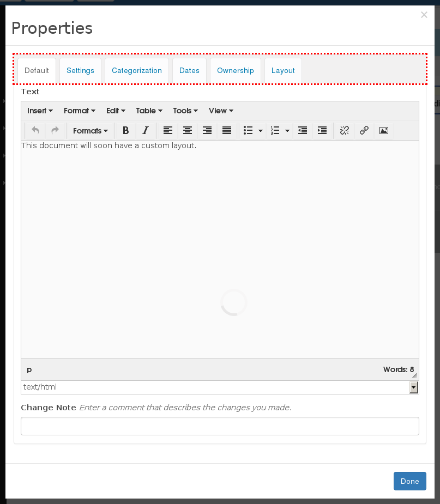Insert a link with chain icon
This screenshot has width=440, height=504.
click(x=364, y=130)
